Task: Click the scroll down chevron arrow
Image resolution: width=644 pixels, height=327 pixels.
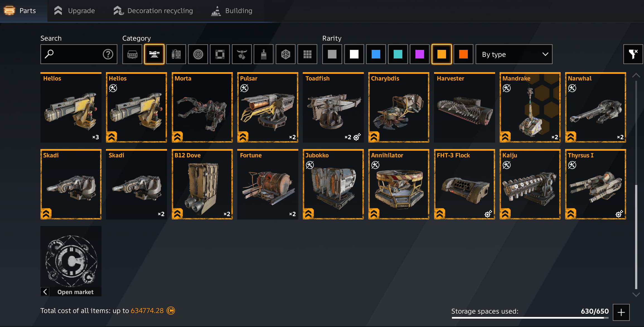Action: (x=636, y=294)
